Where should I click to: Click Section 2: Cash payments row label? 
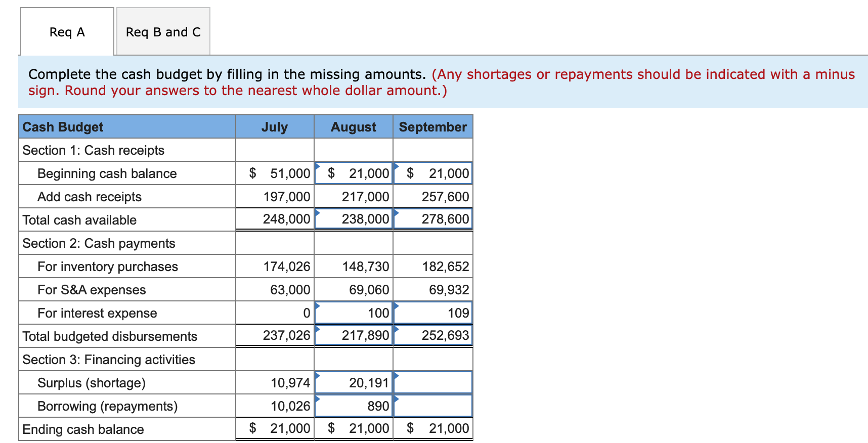pos(99,243)
